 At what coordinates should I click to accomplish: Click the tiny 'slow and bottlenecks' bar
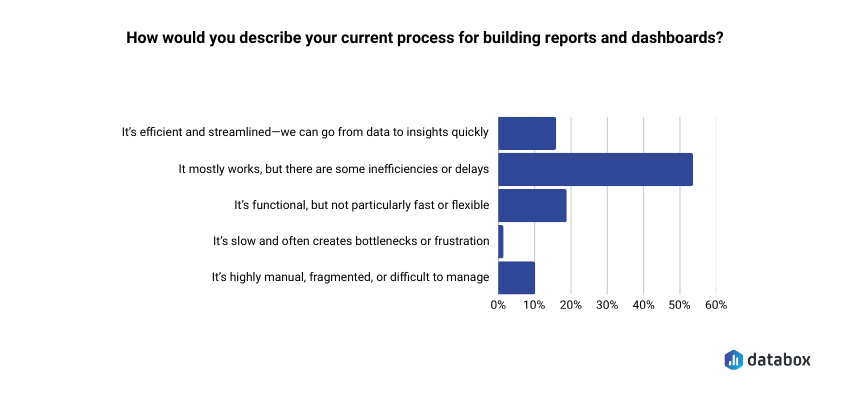click(501, 241)
